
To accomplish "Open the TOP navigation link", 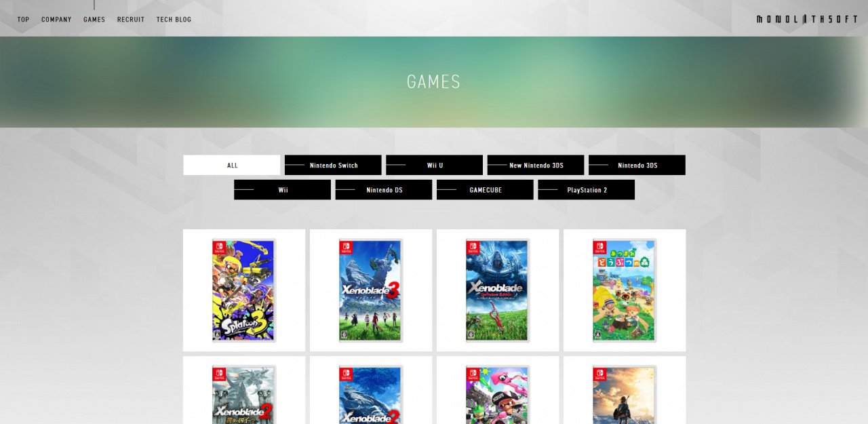I will click(x=23, y=20).
